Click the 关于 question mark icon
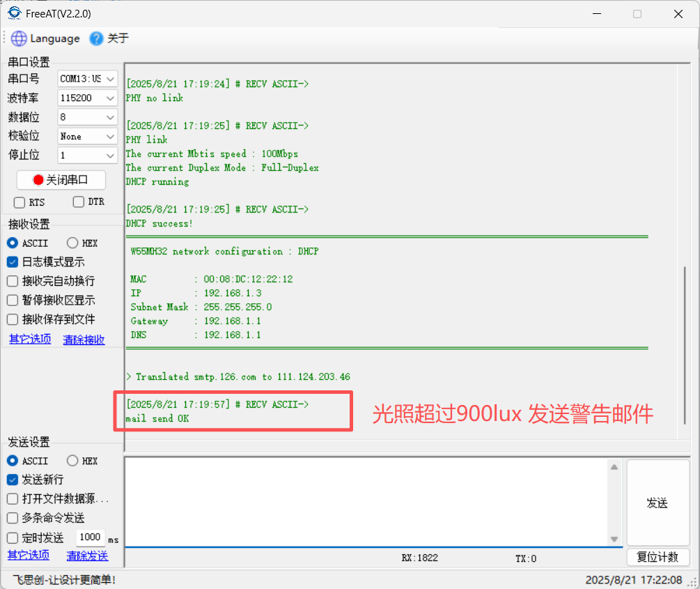This screenshot has height=589, width=700. [x=97, y=39]
